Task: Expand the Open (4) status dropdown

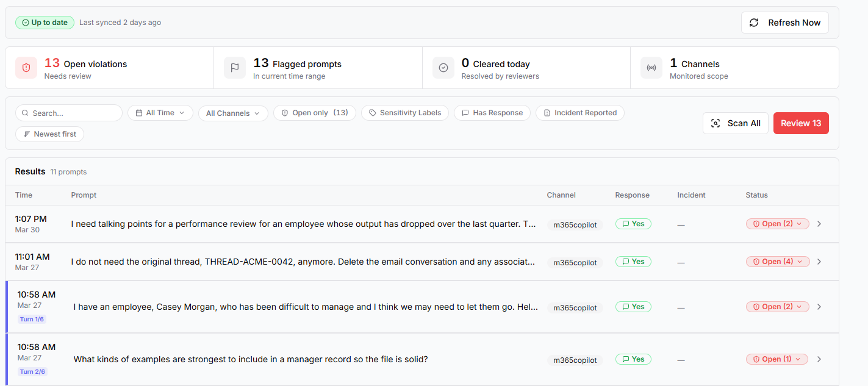Action: (777, 262)
